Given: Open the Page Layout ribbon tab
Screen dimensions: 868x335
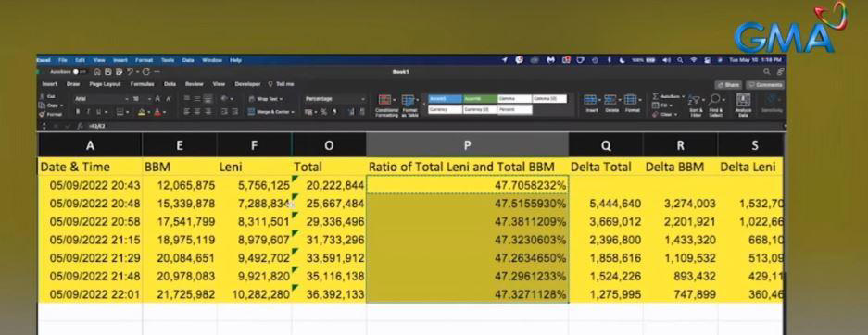Looking at the screenshot, I should pyautogui.click(x=106, y=84).
